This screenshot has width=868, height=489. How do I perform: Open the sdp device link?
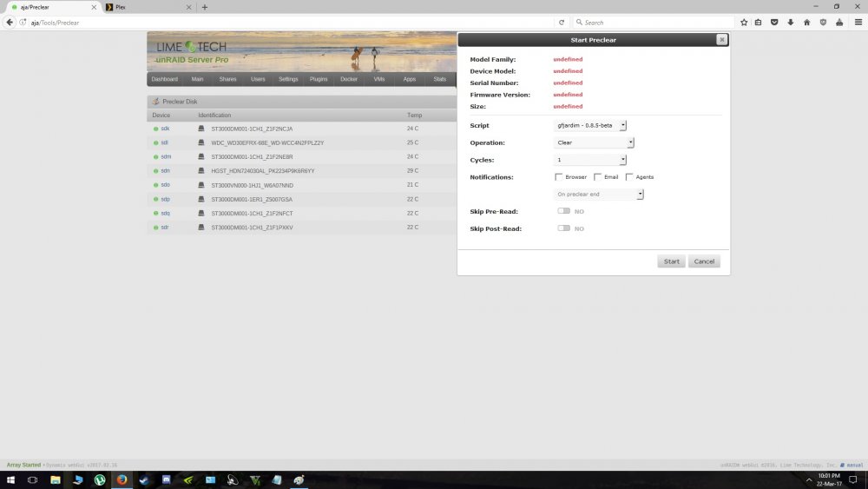coord(166,199)
